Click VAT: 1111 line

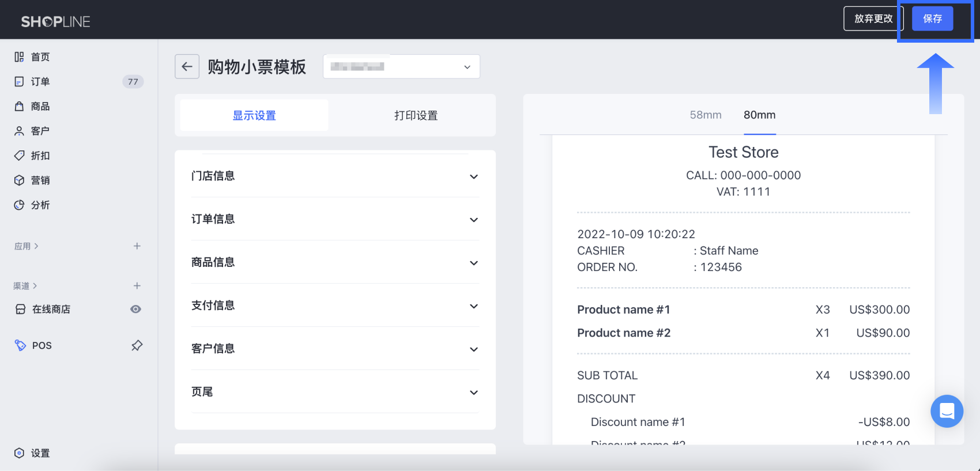click(x=743, y=191)
